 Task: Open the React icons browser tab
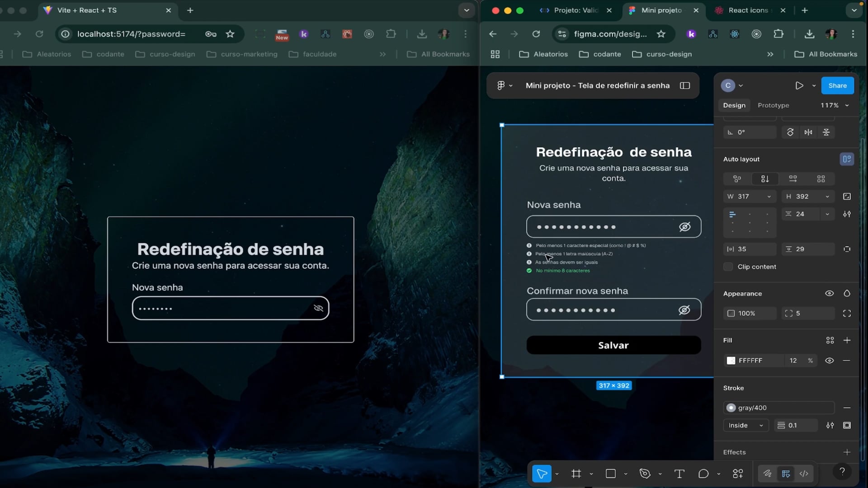(x=748, y=10)
